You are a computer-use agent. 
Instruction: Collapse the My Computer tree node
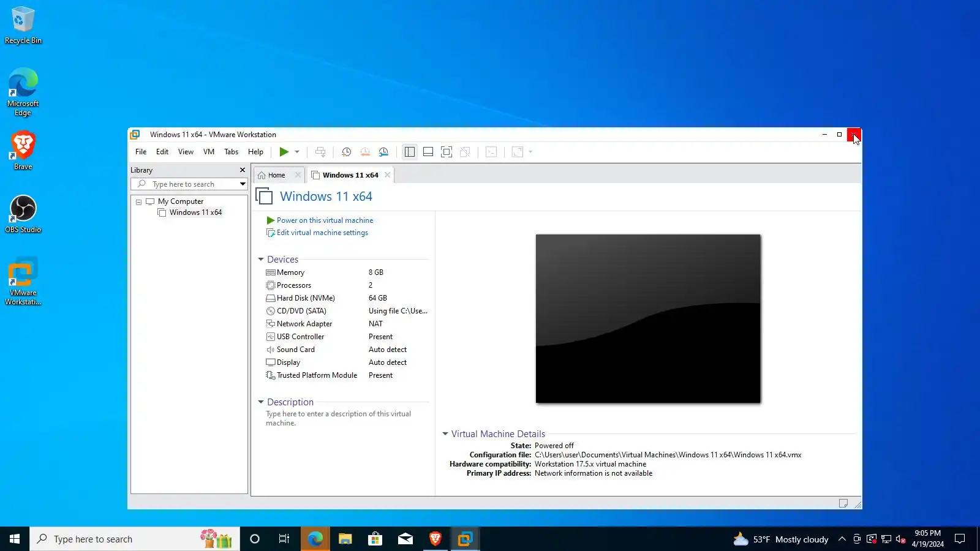pyautogui.click(x=139, y=201)
